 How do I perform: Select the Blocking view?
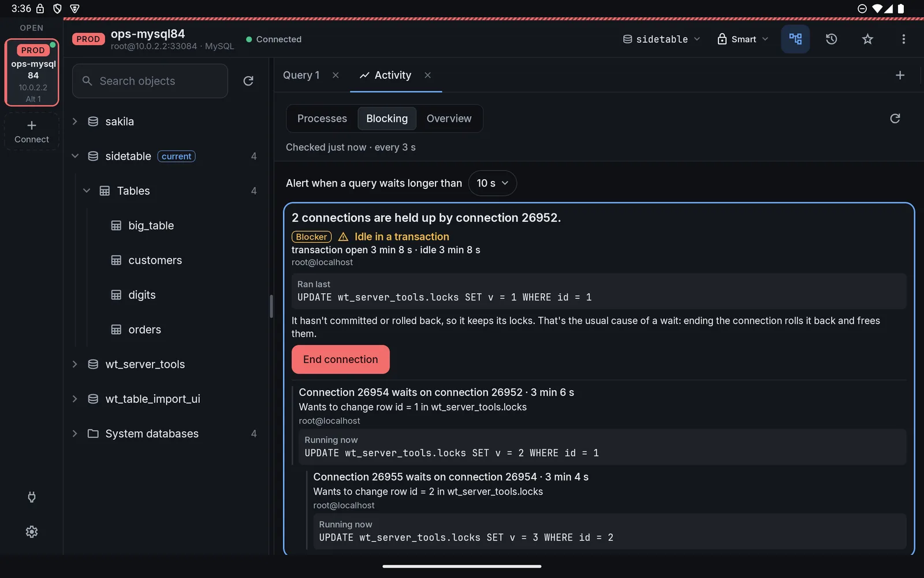click(x=387, y=118)
